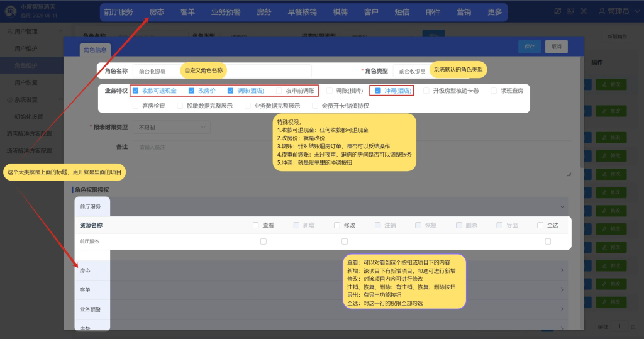This screenshot has height=339, width=644.
Task: Click the hotel logo icon at top left
Action: (10, 11)
